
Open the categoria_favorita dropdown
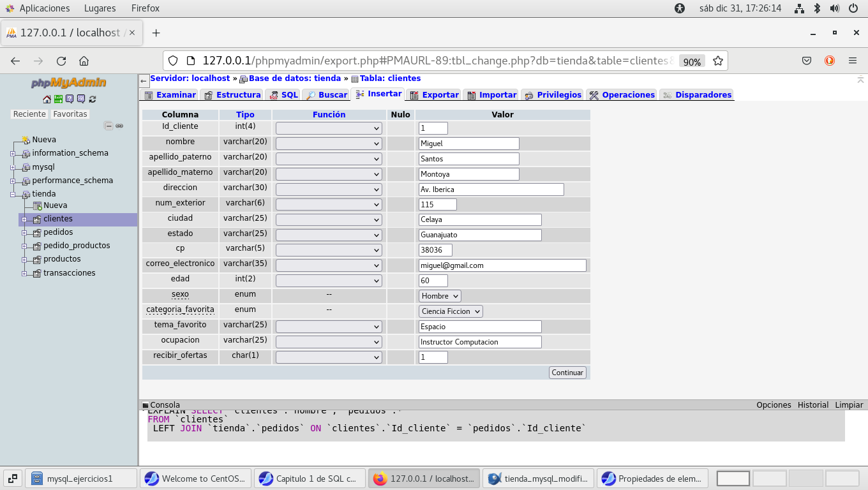click(x=451, y=311)
